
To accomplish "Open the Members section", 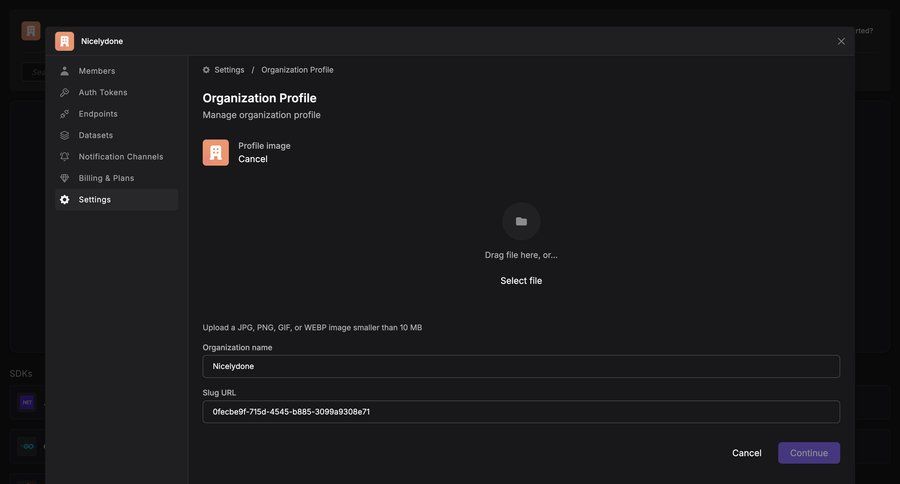I will tap(117, 71).
